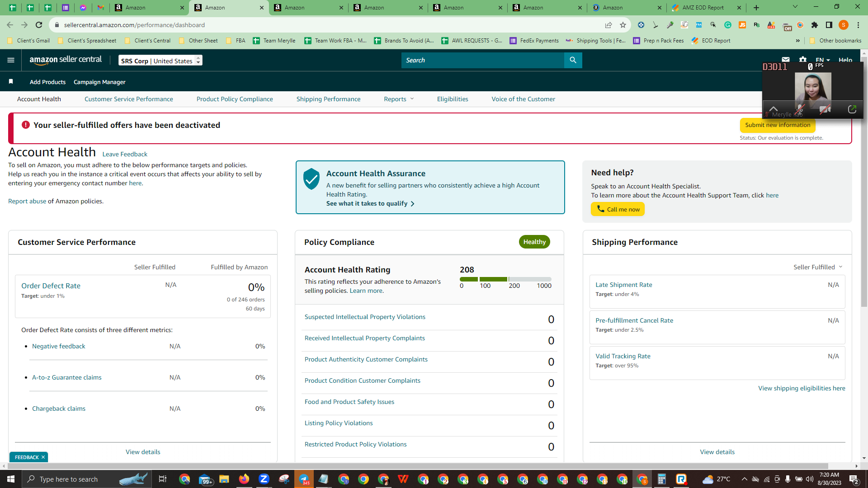Switch to Customer Service Performance tab
Image resolution: width=868 pixels, height=488 pixels.
tap(129, 99)
